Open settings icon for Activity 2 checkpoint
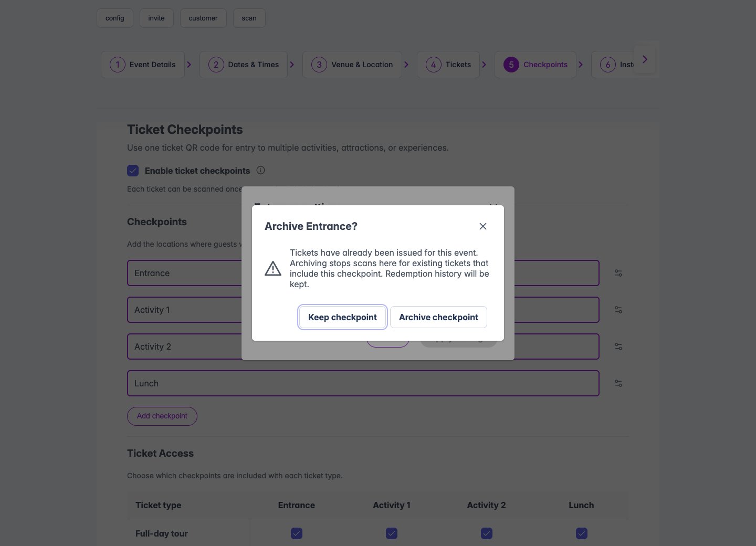756x546 pixels. point(618,346)
